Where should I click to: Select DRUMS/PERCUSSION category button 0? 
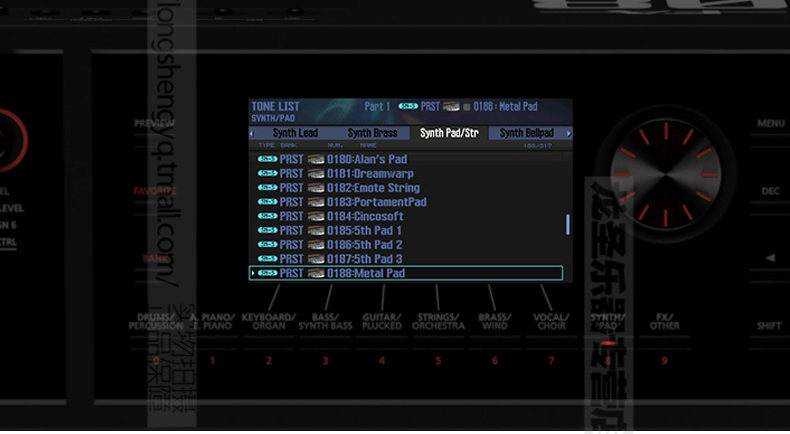point(156,338)
